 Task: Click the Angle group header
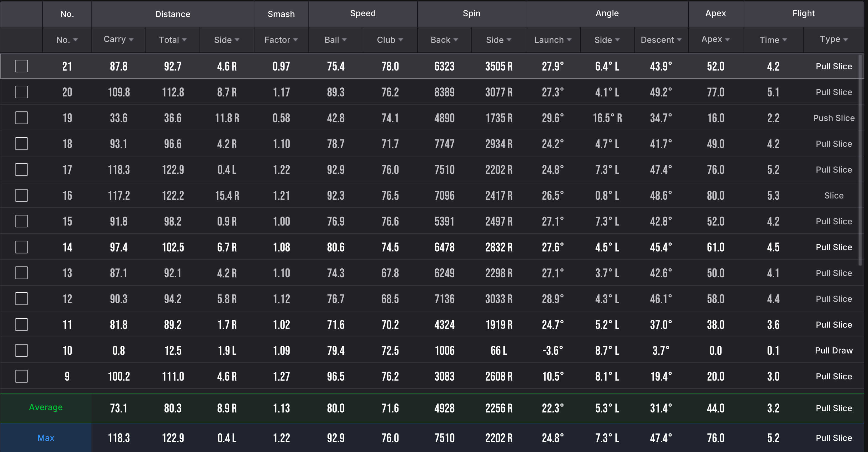click(607, 14)
